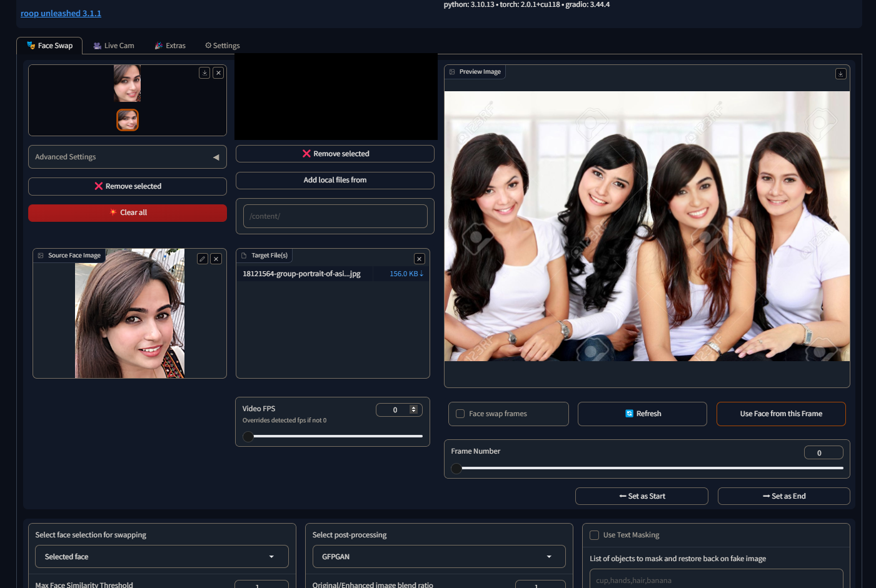Expand the Advanced Settings section
This screenshot has width=876, height=588.
tap(127, 156)
